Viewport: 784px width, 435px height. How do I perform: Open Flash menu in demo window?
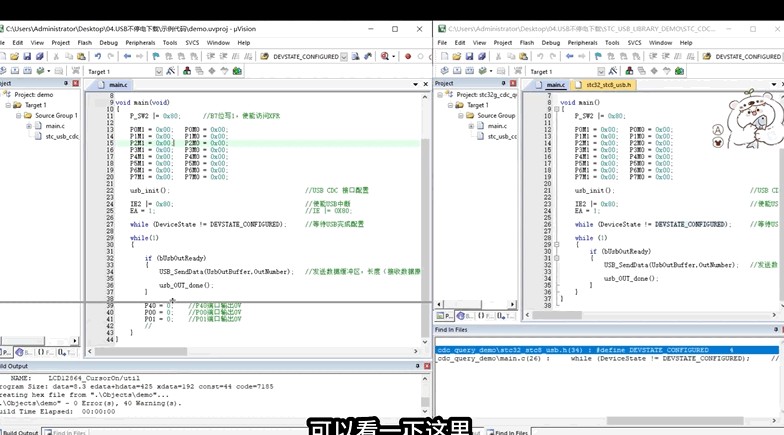[x=84, y=43]
